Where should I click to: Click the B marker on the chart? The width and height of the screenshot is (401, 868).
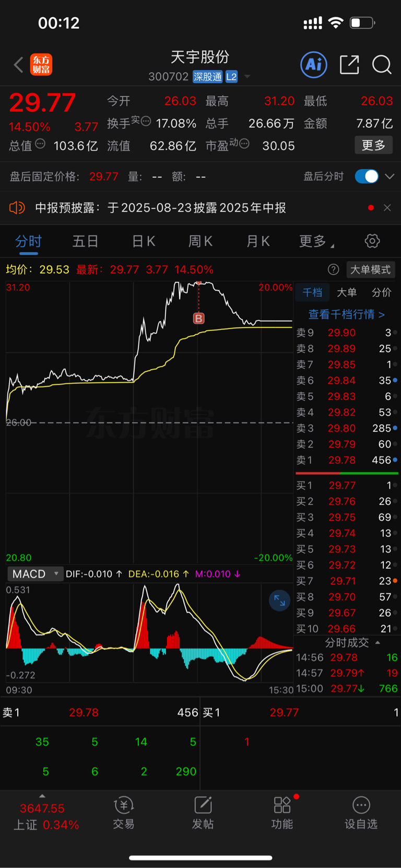(x=198, y=318)
